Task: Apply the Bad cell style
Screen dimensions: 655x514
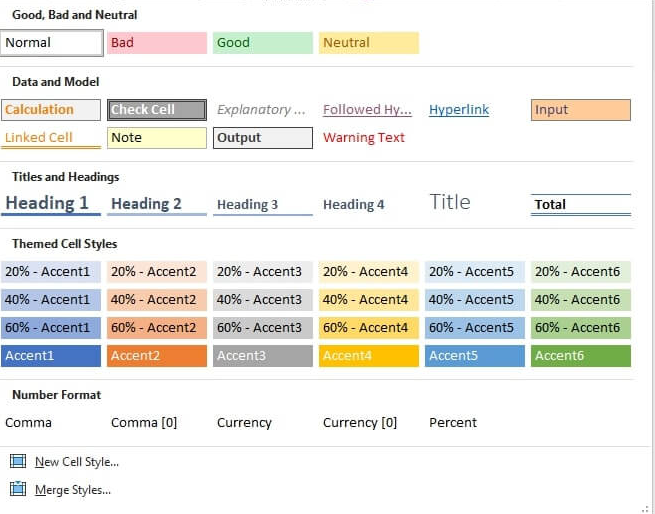Action: click(157, 43)
